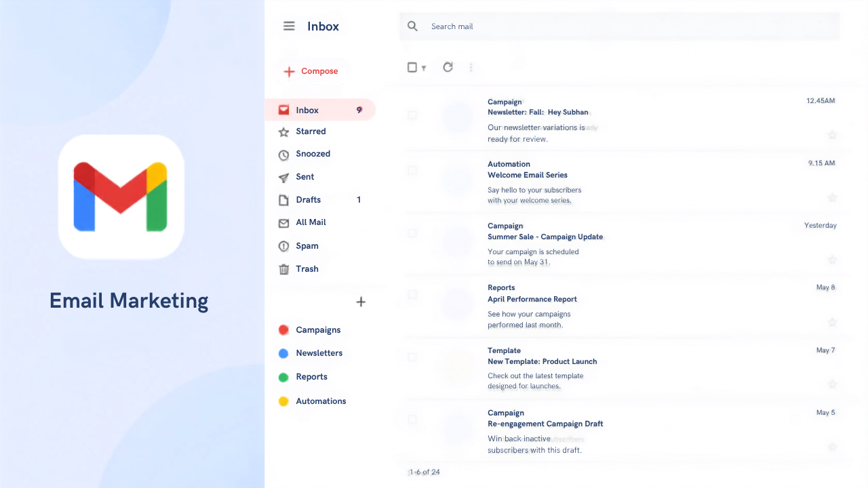Click the blue Newsletters label dot
This screenshot has width=868, height=488.
[x=283, y=353]
